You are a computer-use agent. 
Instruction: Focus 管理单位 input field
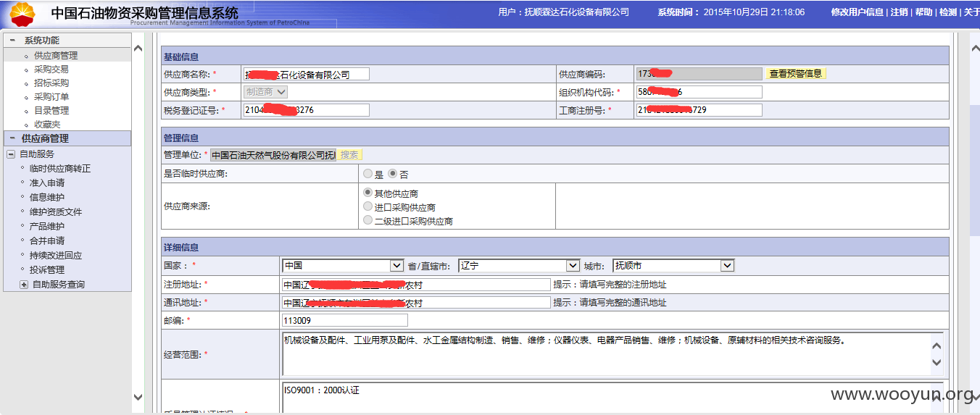pyautogui.click(x=273, y=155)
